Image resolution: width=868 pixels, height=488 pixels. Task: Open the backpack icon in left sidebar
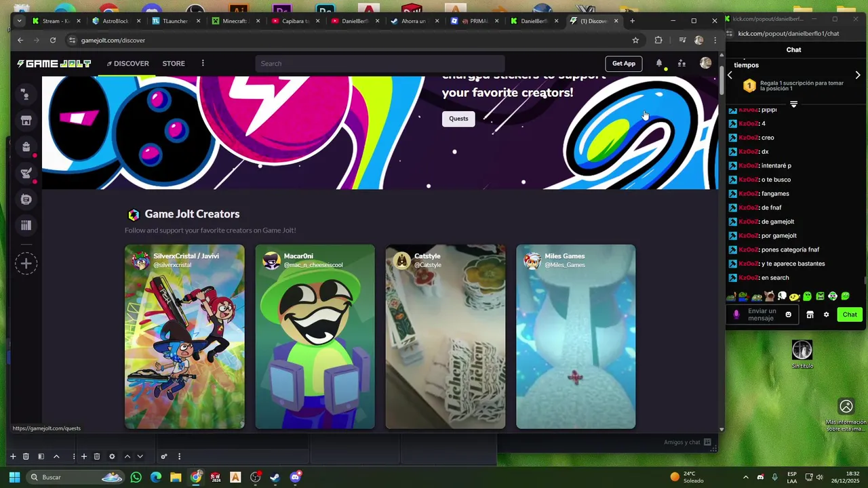point(26,147)
